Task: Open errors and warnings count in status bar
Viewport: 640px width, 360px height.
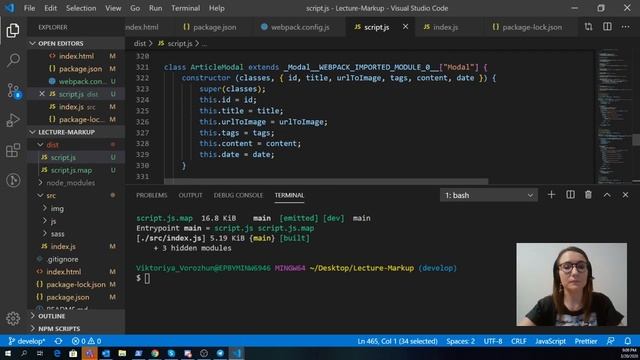Action: (x=87, y=341)
